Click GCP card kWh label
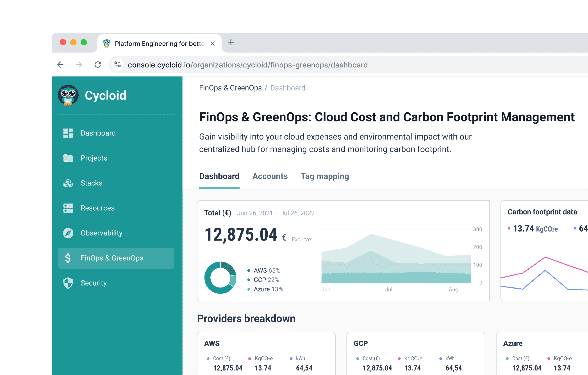Viewport: 588px width, 375px height. coord(450,359)
